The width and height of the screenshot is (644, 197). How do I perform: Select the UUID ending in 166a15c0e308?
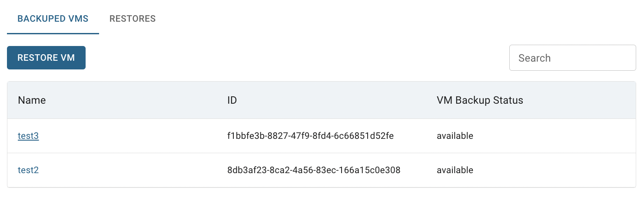pos(314,170)
